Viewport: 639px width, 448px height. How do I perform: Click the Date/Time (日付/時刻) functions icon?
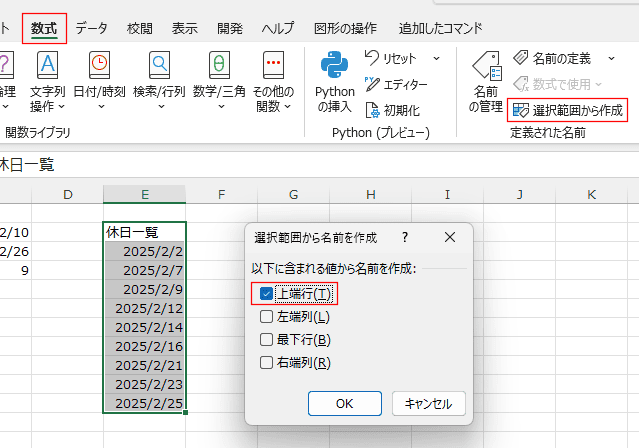99,67
